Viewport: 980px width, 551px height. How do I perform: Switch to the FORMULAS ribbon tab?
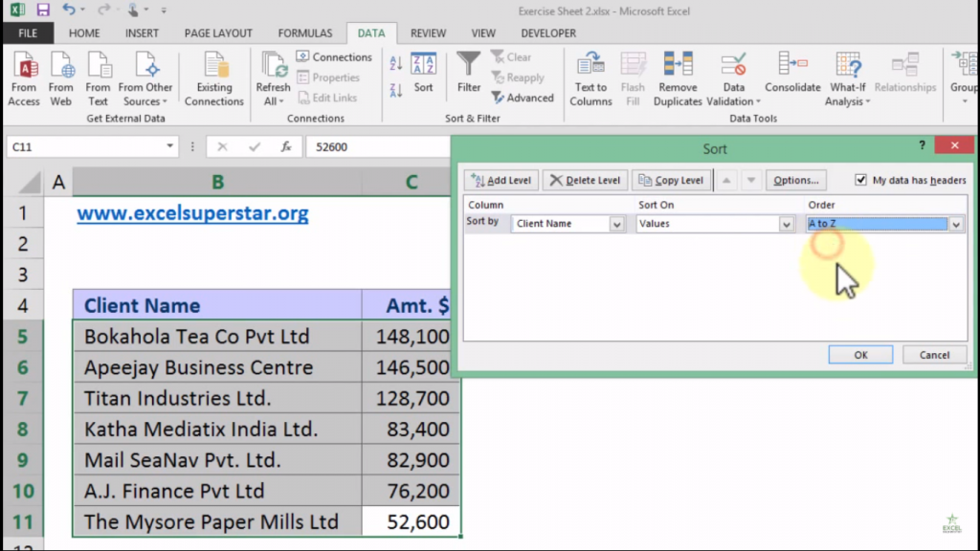pyautogui.click(x=305, y=33)
